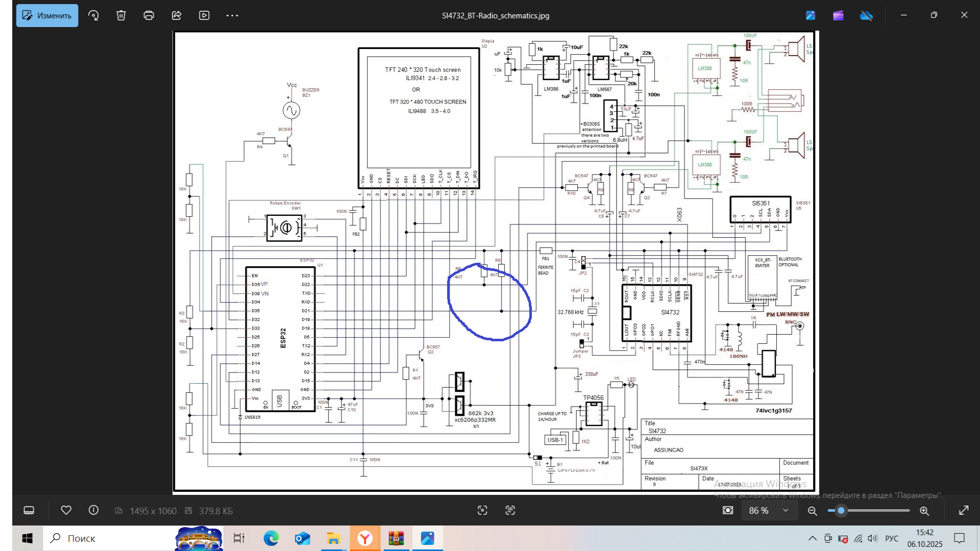Expand the system tray hidden icons chevron
980x551 pixels.
[812, 538]
